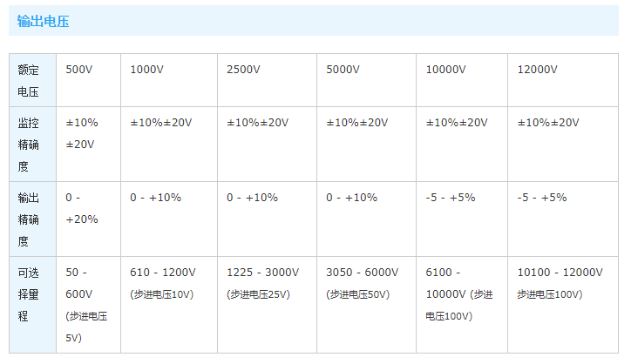Click the 1225 - 3000V range cell
The width and height of the screenshot is (638, 364).
coord(262,283)
